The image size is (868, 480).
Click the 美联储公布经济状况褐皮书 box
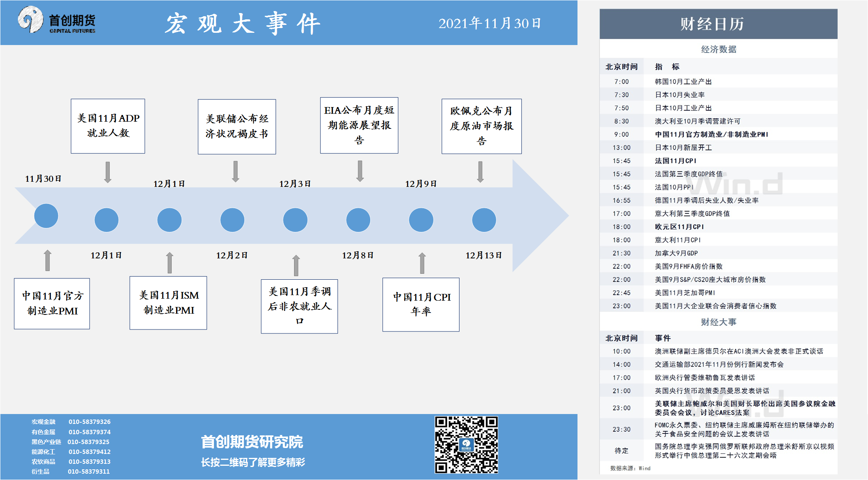click(x=237, y=126)
